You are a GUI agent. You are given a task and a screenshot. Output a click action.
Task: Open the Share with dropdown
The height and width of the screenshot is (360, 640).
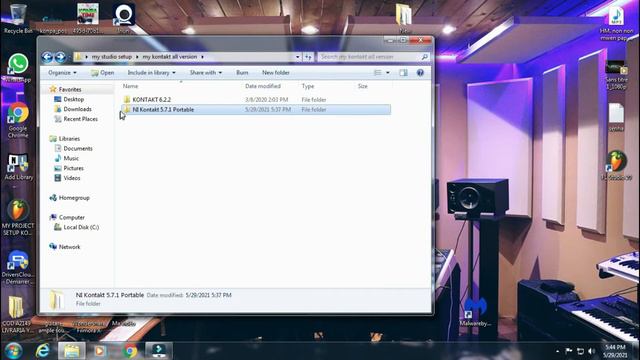(206, 73)
